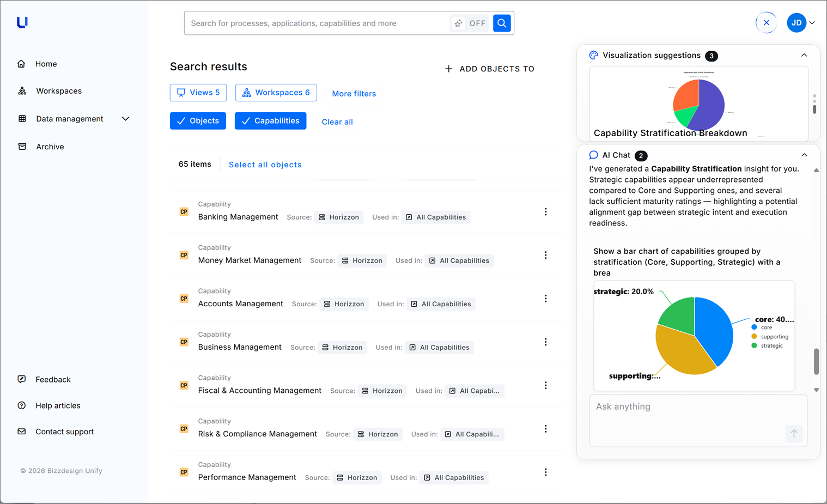The image size is (827, 504).
Task: Open options menu for Accounts Management
Action: coord(545,299)
